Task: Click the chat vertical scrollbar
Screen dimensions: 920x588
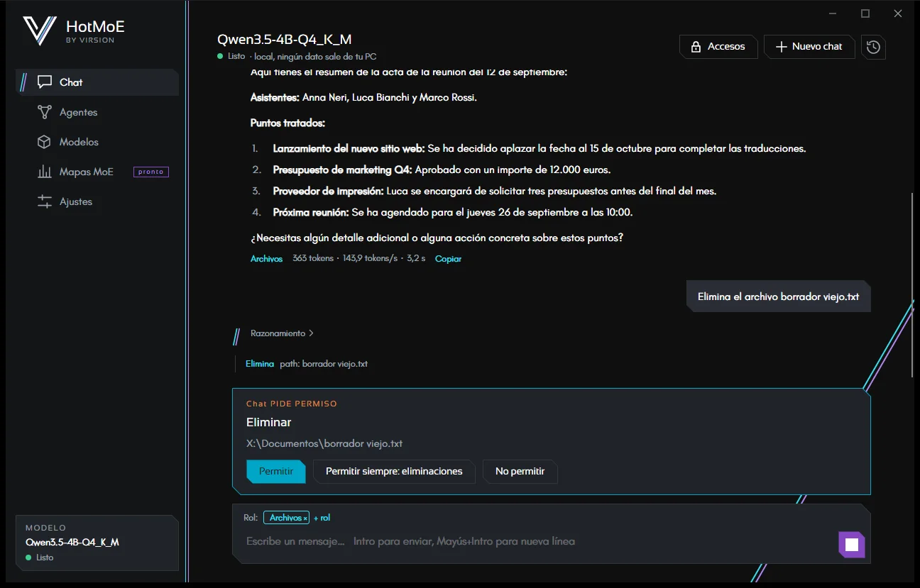Action: [913, 284]
